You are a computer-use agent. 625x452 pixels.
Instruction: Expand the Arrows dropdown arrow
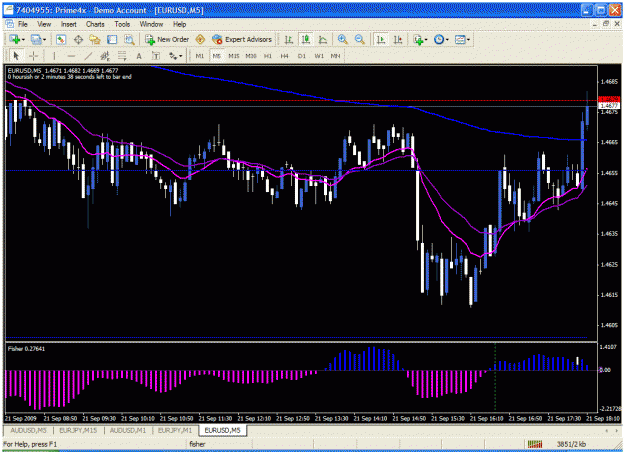coord(181,56)
